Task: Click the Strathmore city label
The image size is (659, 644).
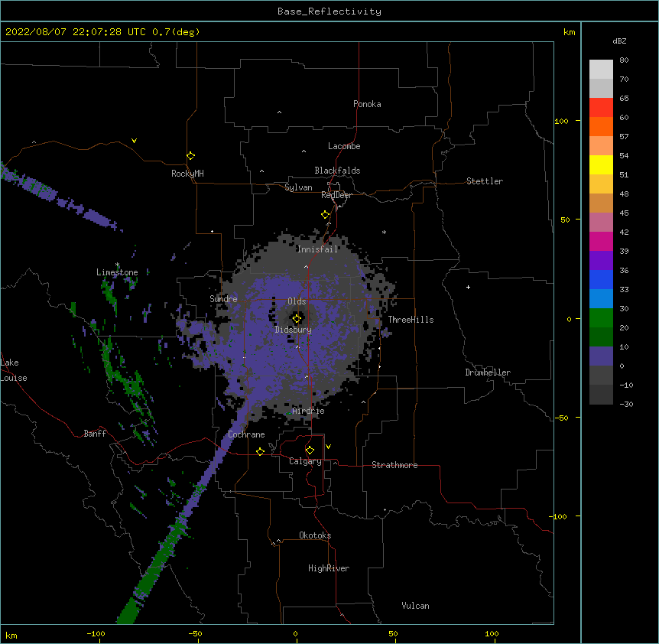Action: [x=394, y=465]
